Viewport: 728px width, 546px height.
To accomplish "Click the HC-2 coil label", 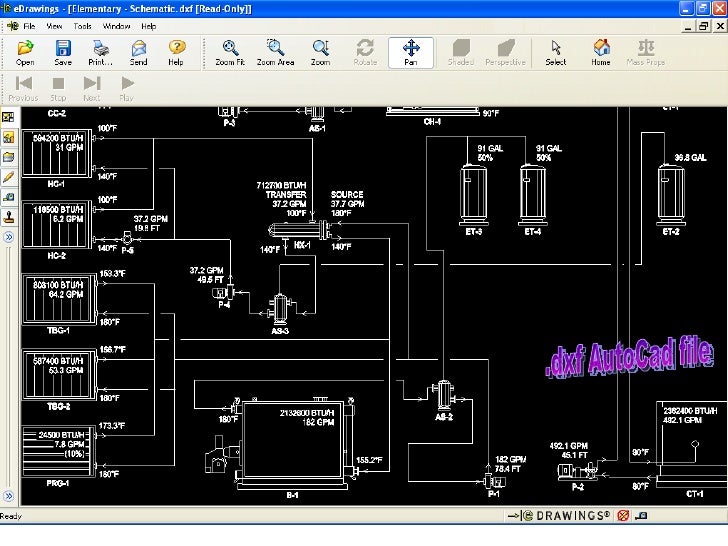I will [x=57, y=256].
